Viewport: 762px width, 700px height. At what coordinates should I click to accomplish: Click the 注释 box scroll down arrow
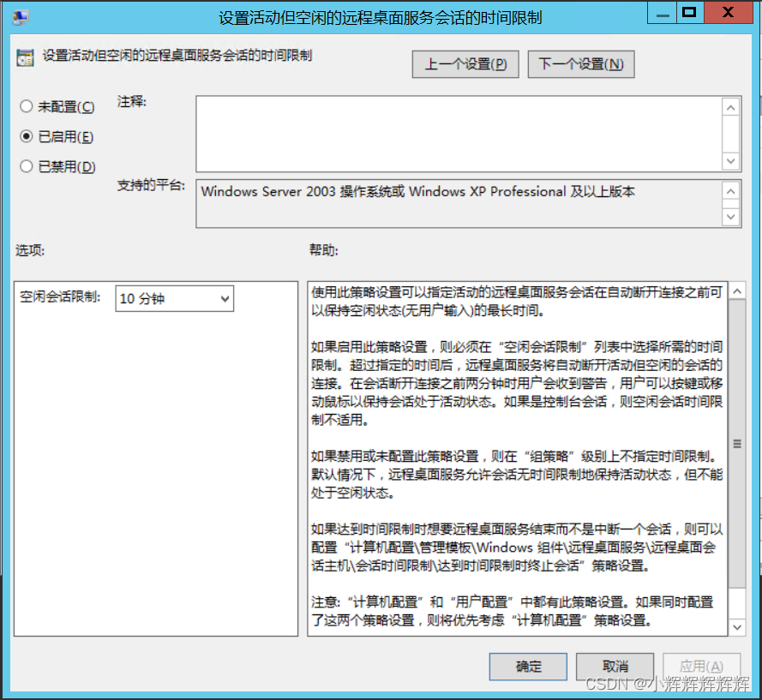[730, 161]
